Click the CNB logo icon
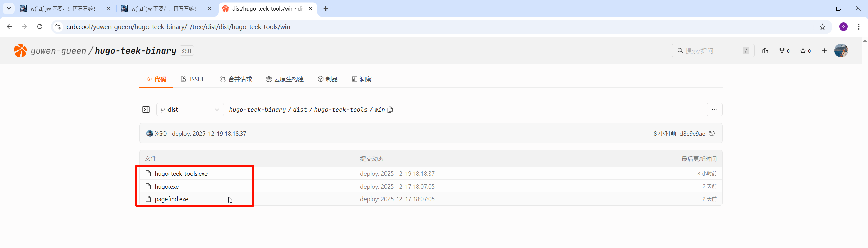The image size is (868, 248). coord(20,51)
